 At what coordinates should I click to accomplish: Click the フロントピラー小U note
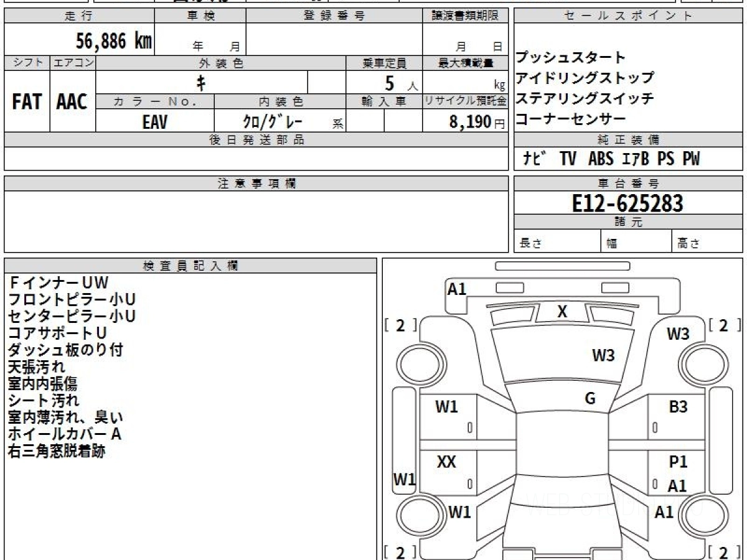[x=72, y=299]
